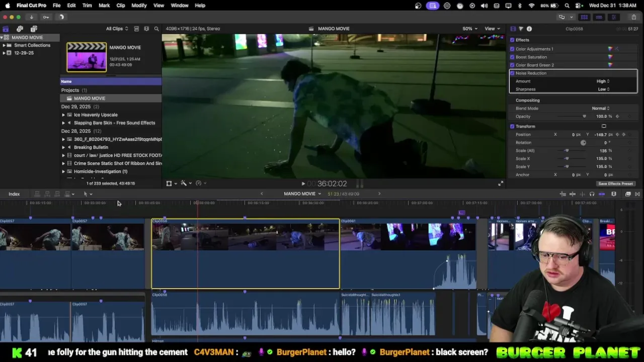Show or hide the Inspector panel
This screenshot has width=644, height=362.
613,17
